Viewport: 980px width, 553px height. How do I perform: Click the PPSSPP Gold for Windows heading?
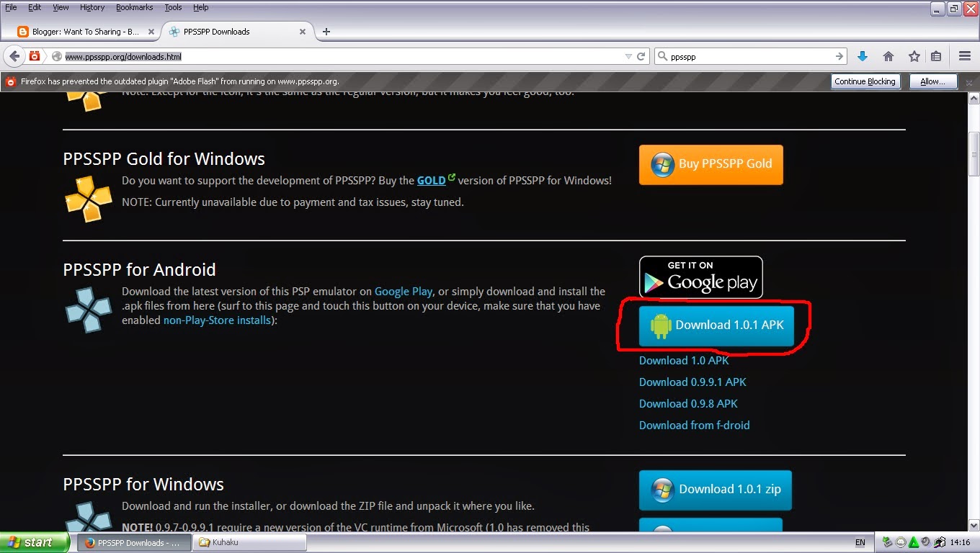[164, 159]
